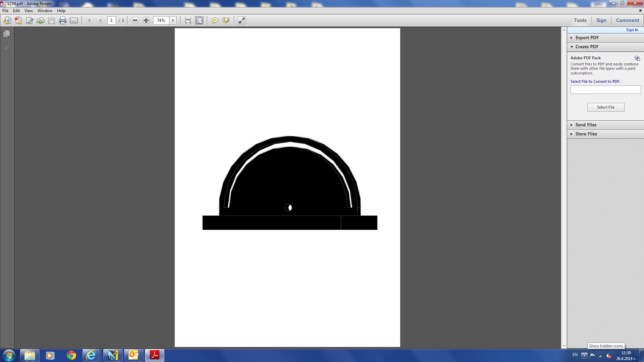Open the zoom percentage dropdown
Image resolution: width=644 pixels, height=362 pixels.
point(173,20)
